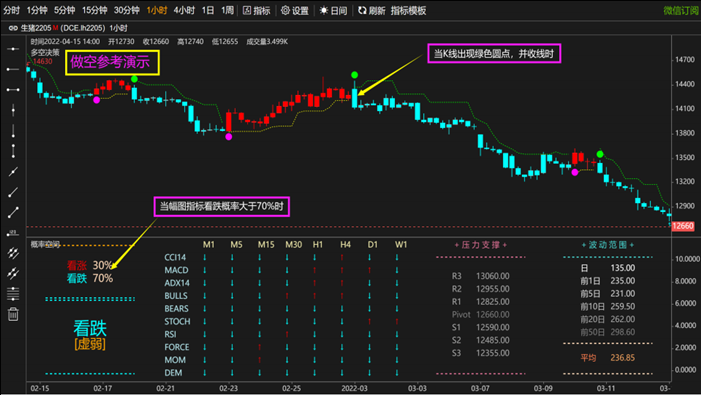Select the horizontal line drawing tool
701x395 pixels.
[13, 49]
